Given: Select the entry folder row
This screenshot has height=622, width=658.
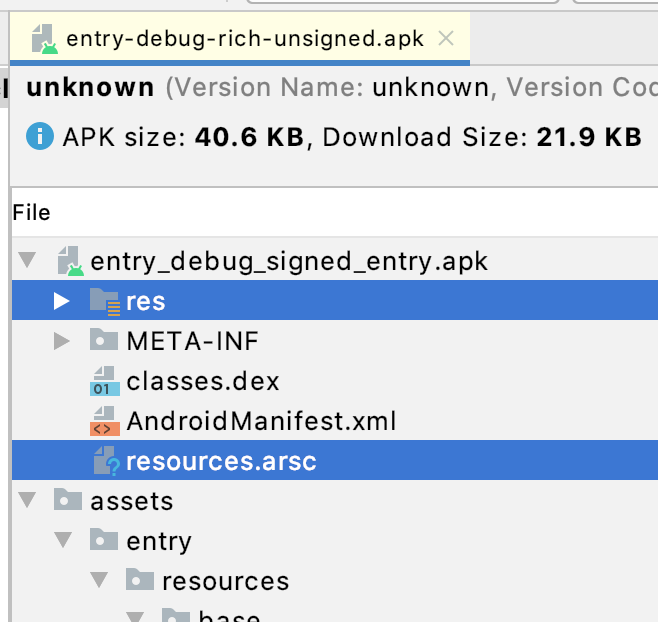Looking at the screenshot, I should click(x=335, y=541).
